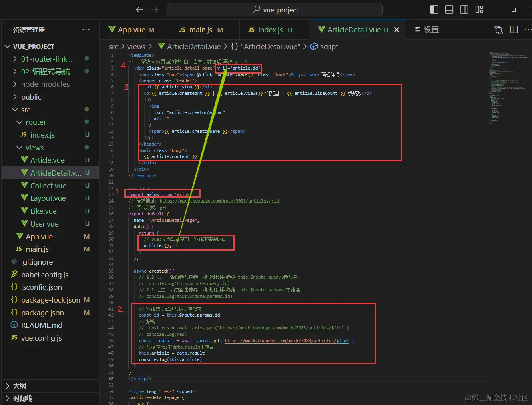Click the src breadcrumb segment
The image size is (532, 405).
[114, 47]
